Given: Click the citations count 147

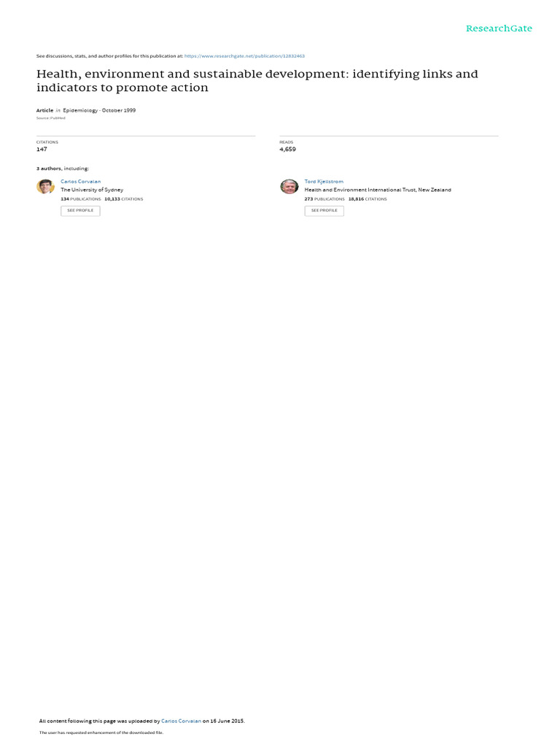Looking at the screenshot, I should click(x=42, y=149).
